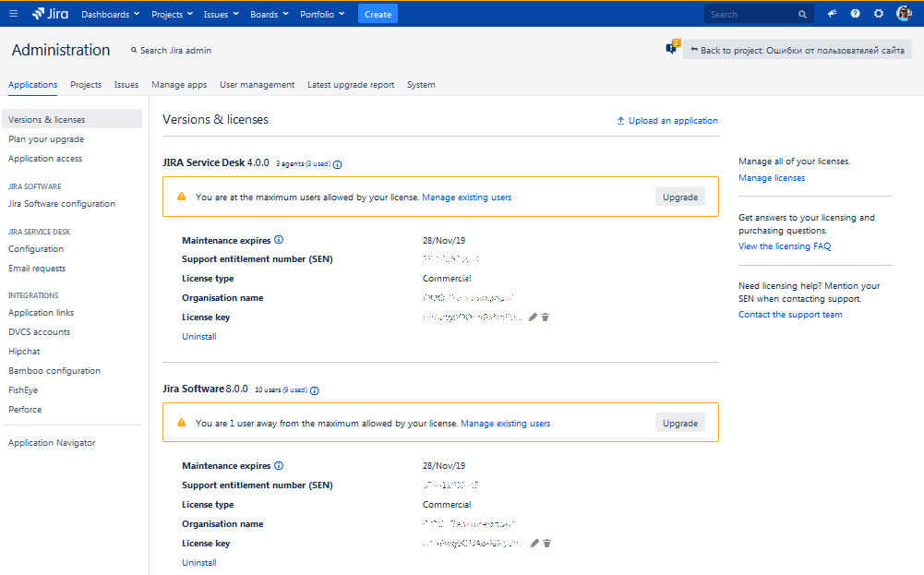Click the feedback megaphone icon
924x575 pixels.
pos(832,14)
